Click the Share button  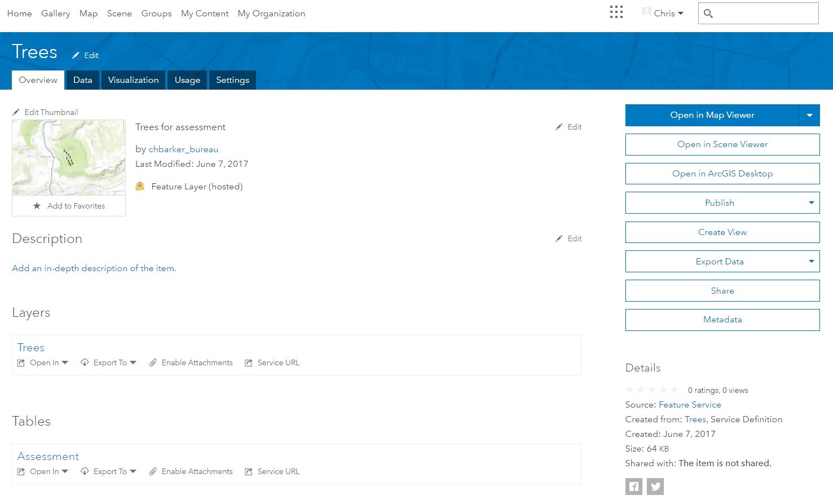pyautogui.click(x=722, y=291)
